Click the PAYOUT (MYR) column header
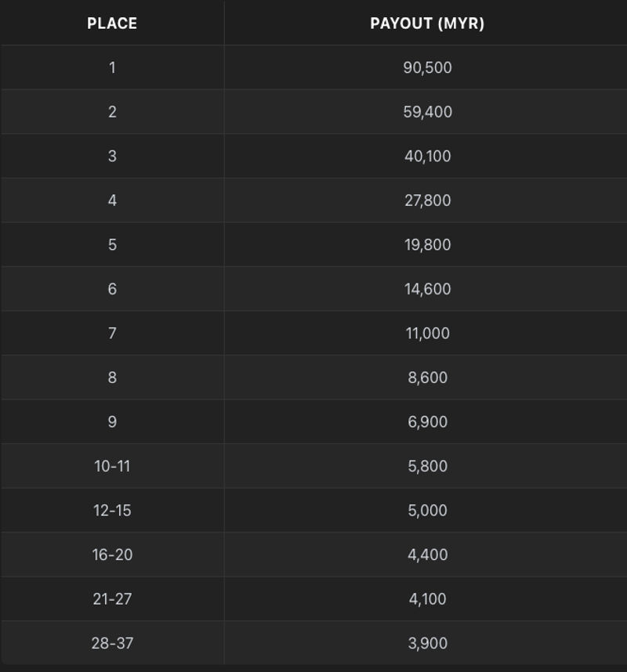Viewport: 627px width, 672px height. pos(427,23)
